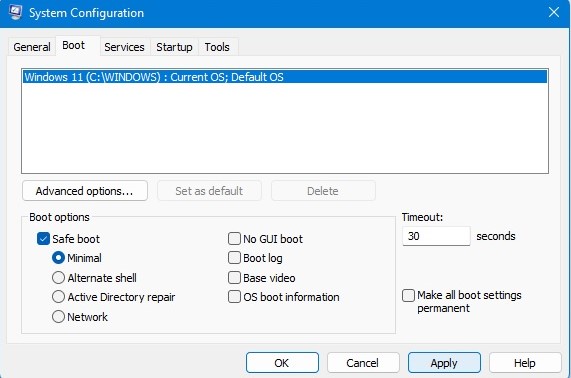Screen dimensions: 571x378
Task: Apply the boot settings
Action: (444, 363)
